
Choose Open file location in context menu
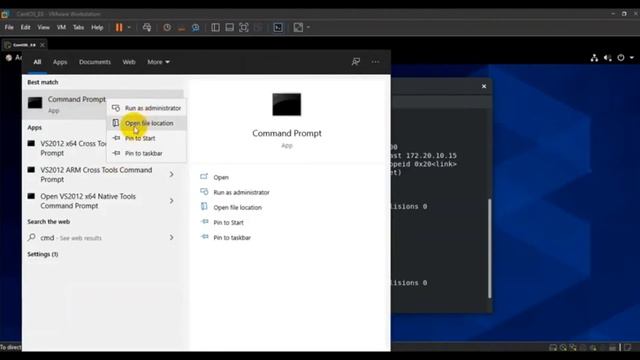[147, 123]
